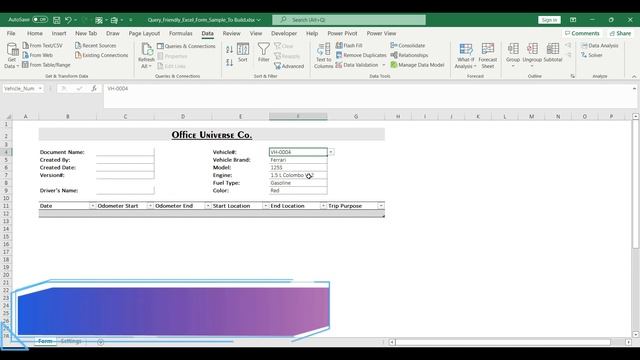Open Page Layout tab
This screenshot has width=640, height=360.
(x=144, y=33)
